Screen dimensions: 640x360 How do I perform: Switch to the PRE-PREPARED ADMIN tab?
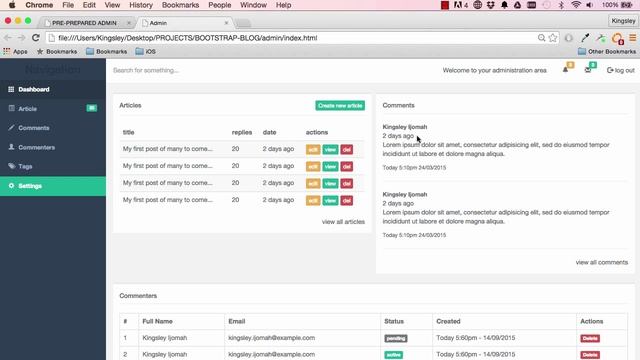[84, 23]
